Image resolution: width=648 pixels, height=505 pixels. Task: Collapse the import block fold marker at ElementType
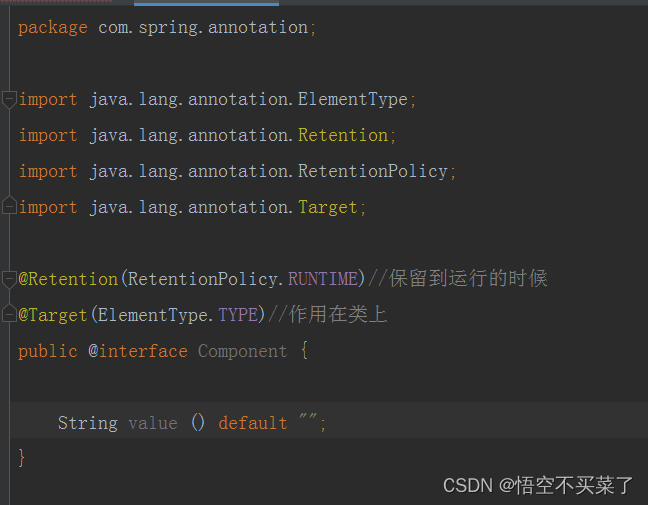tap(9, 100)
